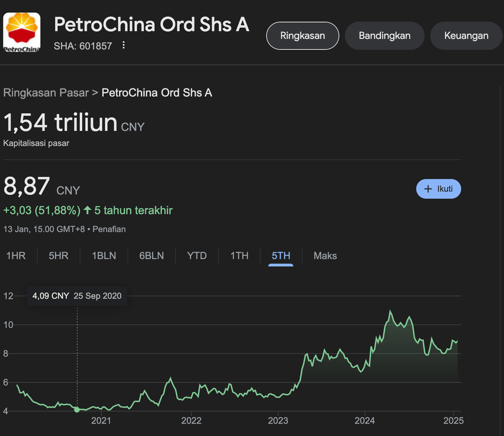Click the green up-arrow trend icon
The image size is (504, 436).
[x=88, y=211]
